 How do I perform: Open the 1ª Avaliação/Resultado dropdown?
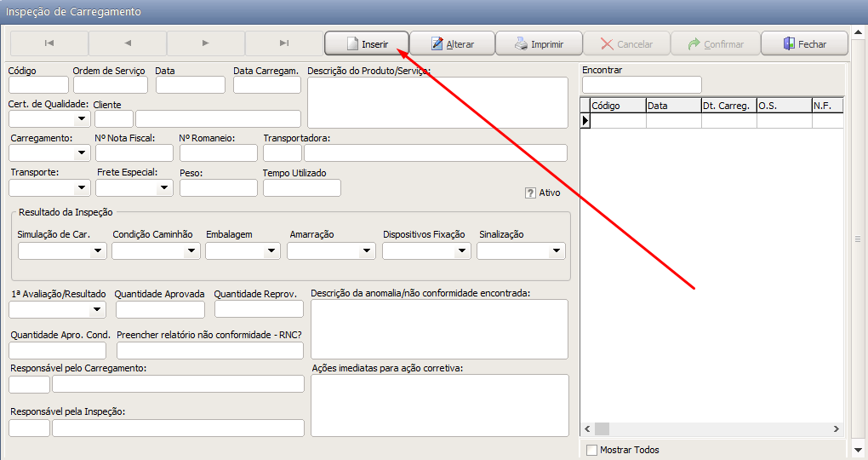[x=97, y=309]
